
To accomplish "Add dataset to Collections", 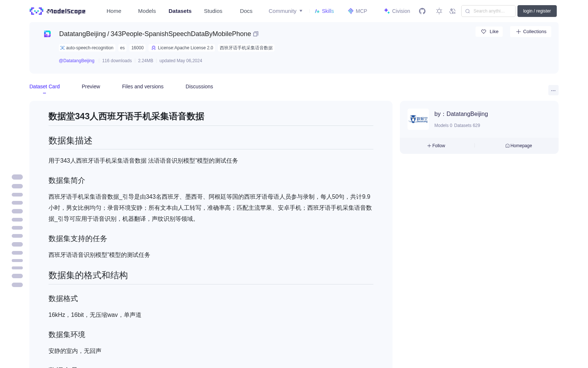I will pos(531,32).
